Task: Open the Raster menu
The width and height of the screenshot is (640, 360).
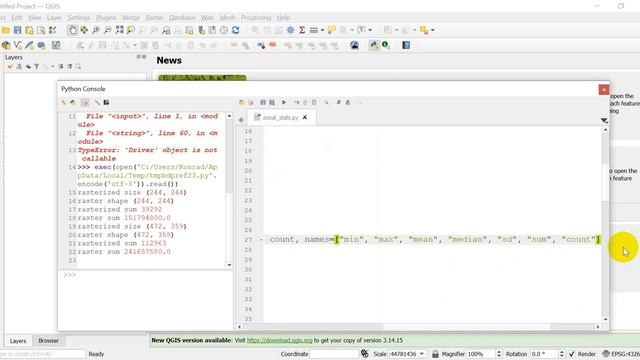Action: coord(154,18)
